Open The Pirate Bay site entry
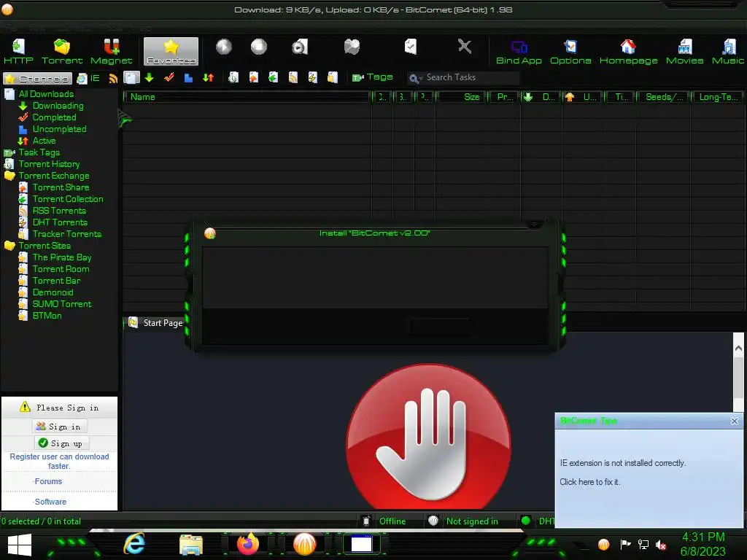The image size is (747, 560). 61,257
